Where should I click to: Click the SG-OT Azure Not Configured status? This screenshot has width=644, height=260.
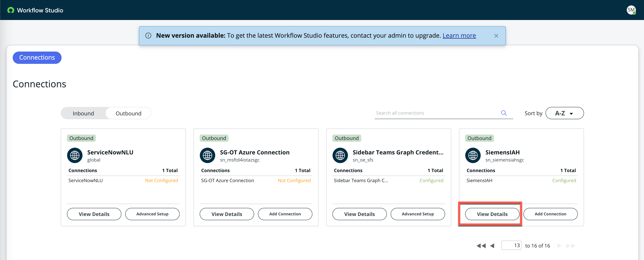[x=294, y=181]
